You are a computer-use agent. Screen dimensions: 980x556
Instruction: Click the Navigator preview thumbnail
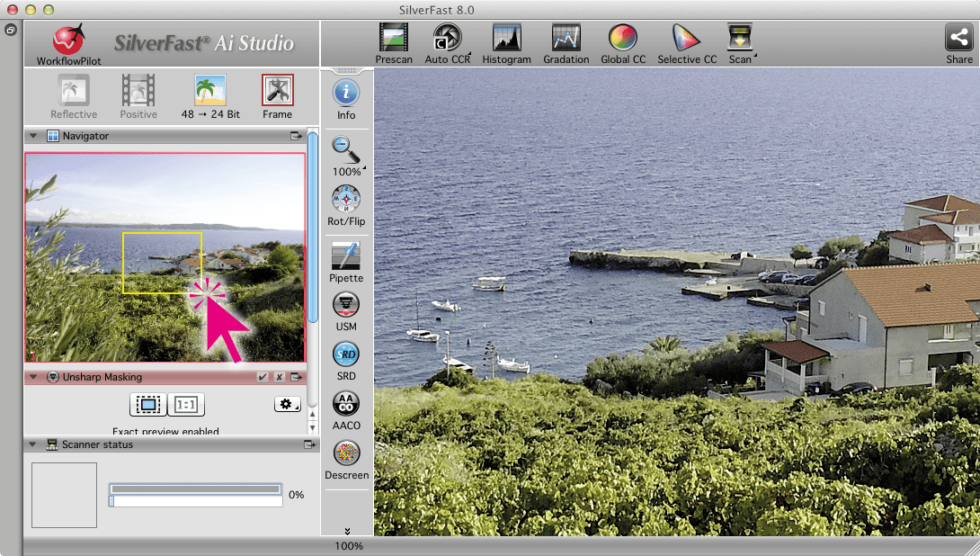pos(165,257)
